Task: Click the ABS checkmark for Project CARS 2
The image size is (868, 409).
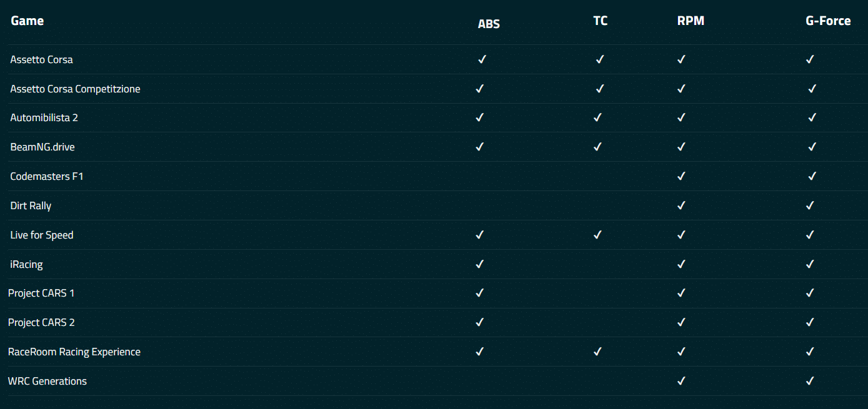Action: (x=479, y=322)
